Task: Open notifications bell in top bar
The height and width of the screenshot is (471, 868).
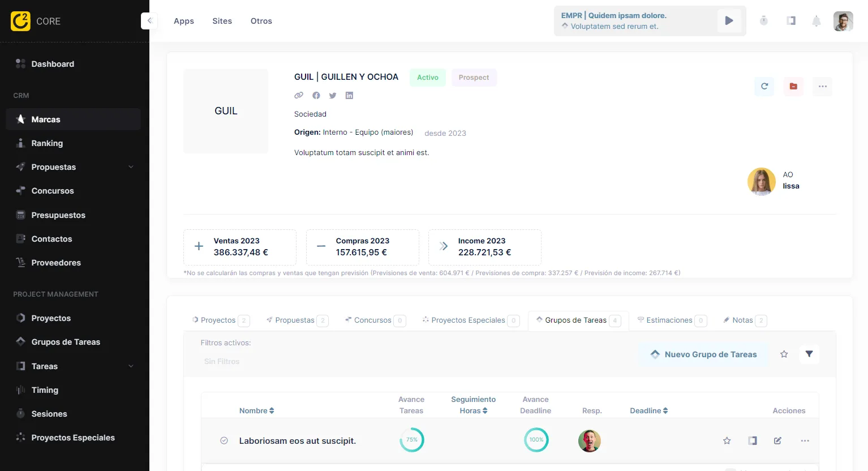Action: [x=816, y=22]
